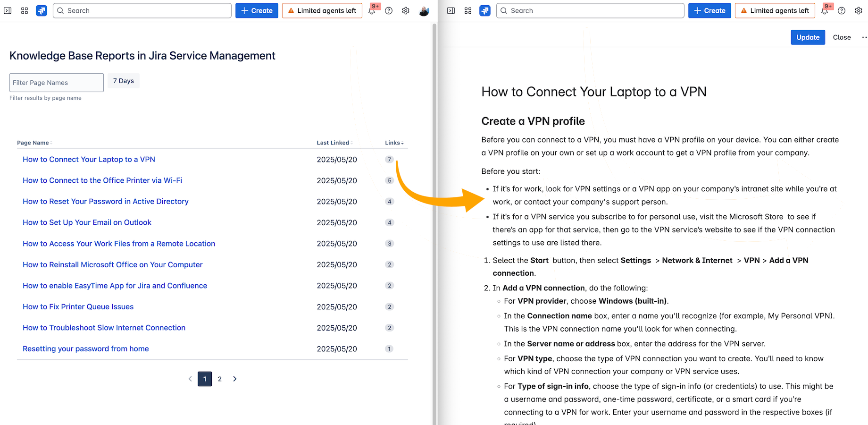This screenshot has width=868, height=425.
Task: Click Search field in right window
Action: point(590,10)
